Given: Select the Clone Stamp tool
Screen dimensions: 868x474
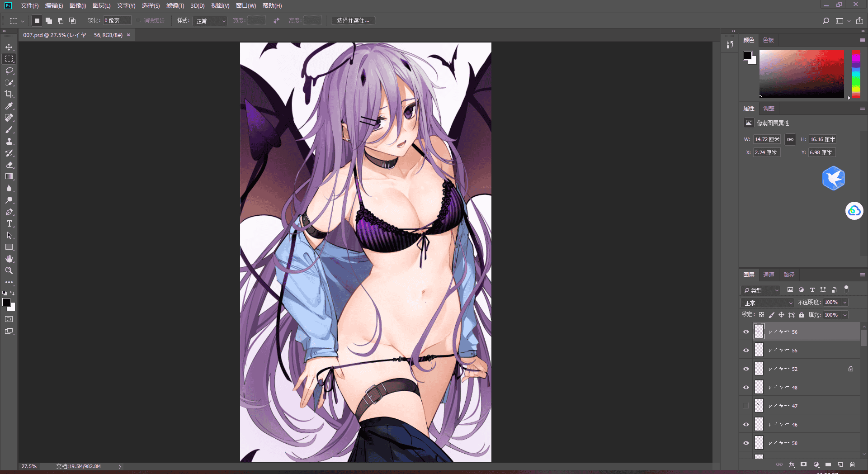Looking at the screenshot, I should point(9,141).
